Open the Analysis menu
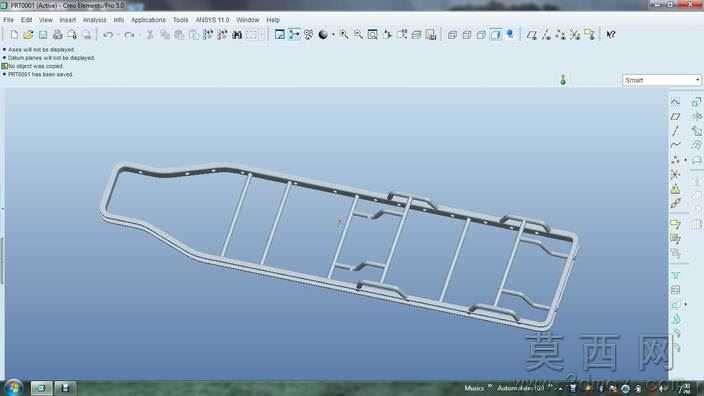 94,20
